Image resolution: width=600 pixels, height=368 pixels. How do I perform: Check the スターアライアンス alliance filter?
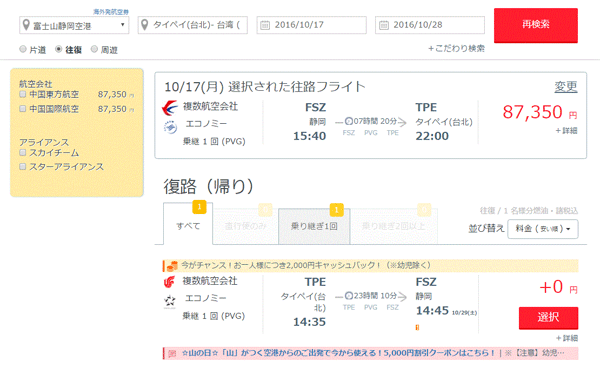23,167
